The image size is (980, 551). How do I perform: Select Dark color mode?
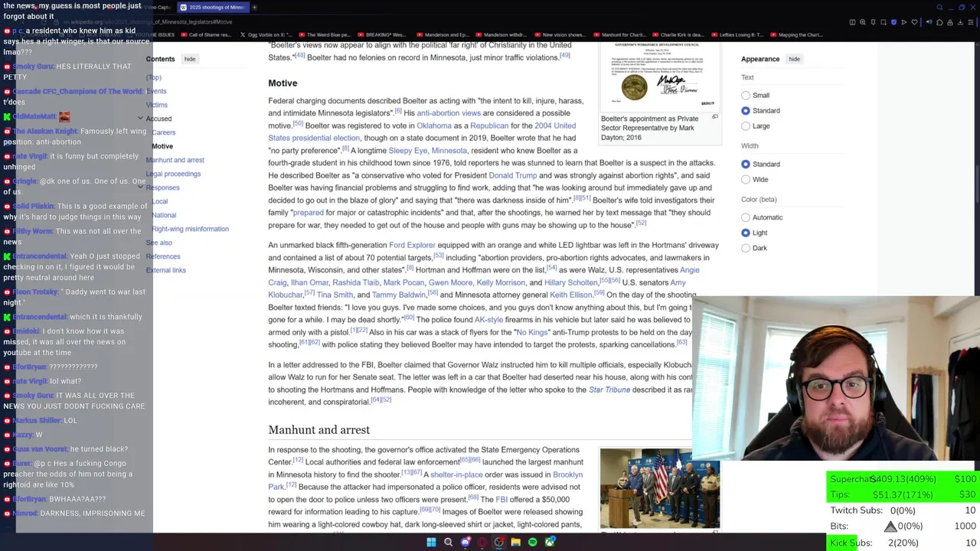click(x=746, y=248)
